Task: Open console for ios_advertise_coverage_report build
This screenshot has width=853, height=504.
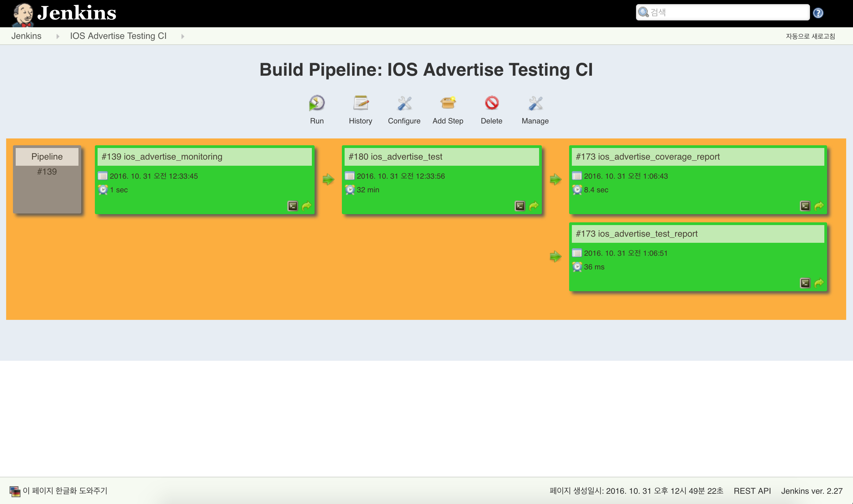Action: (805, 206)
